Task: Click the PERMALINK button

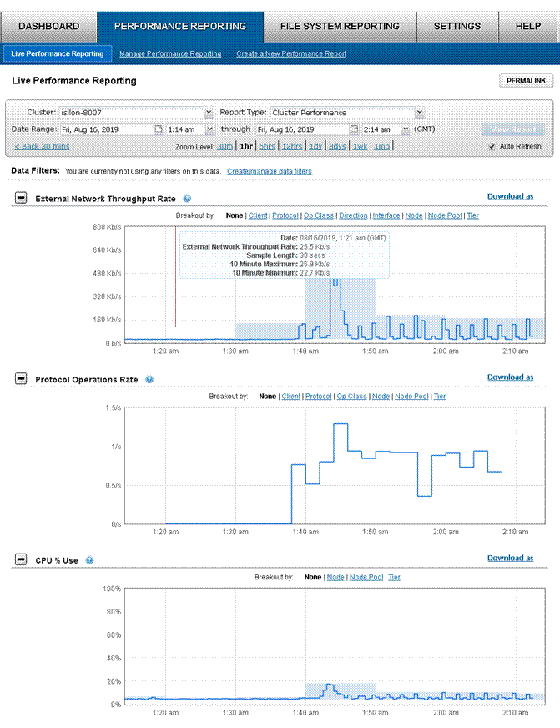Action: (526, 81)
